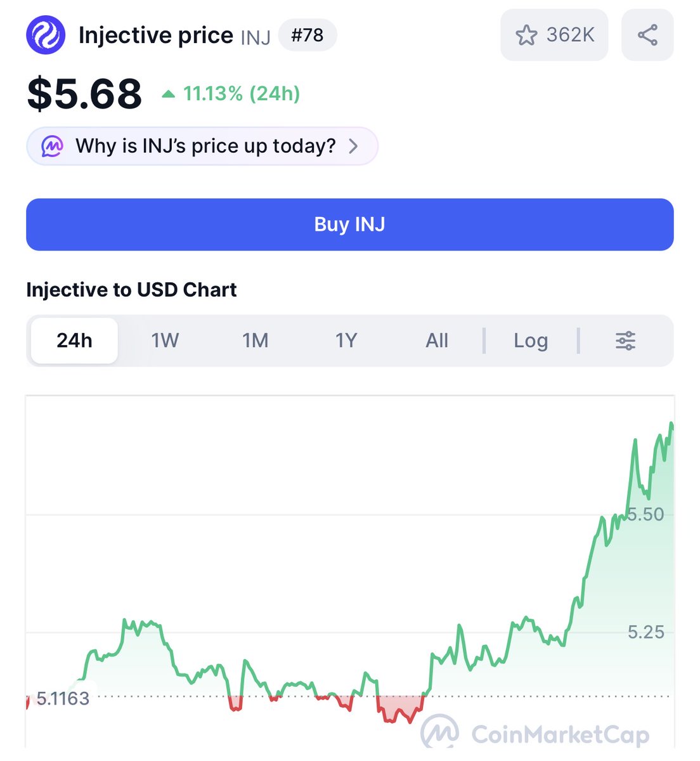Click the 362K watchlist count

point(571,35)
